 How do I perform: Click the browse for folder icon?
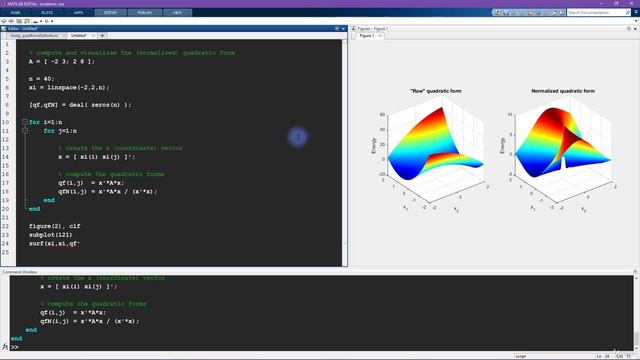(x=27, y=21)
